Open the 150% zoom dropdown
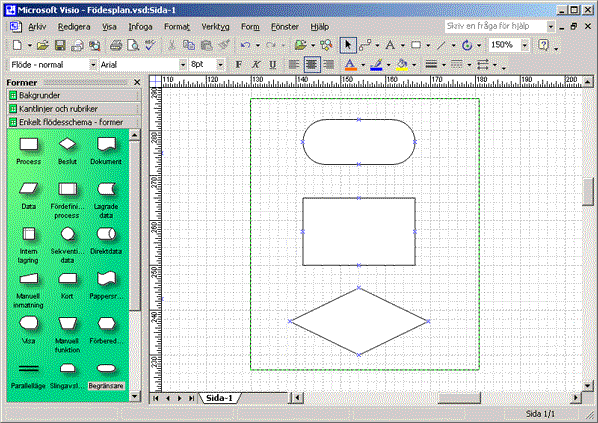 (x=525, y=45)
